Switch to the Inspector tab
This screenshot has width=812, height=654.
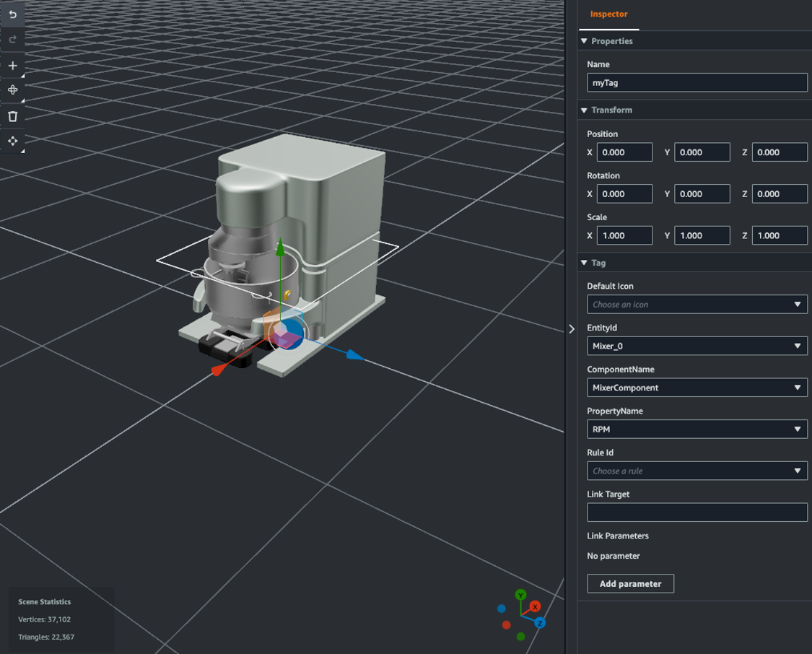coord(608,14)
